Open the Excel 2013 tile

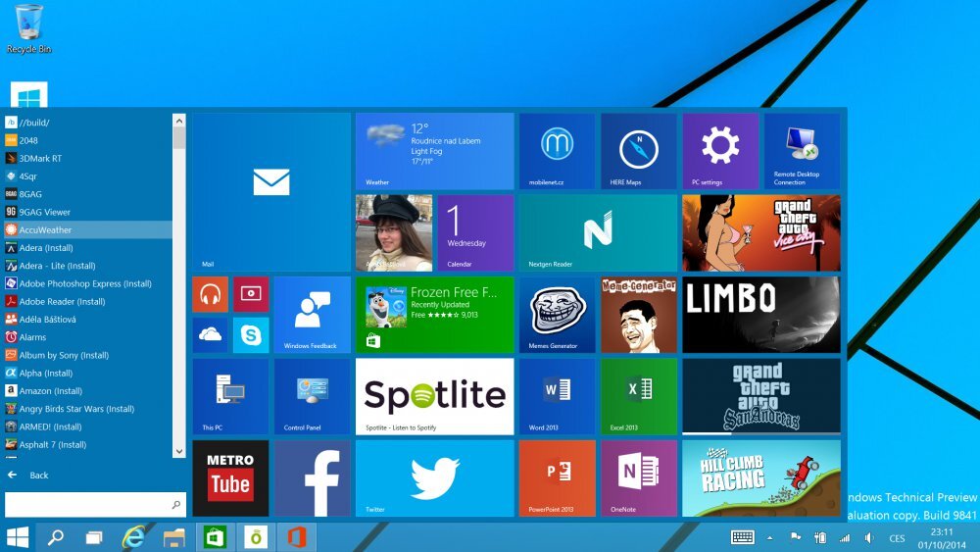pyautogui.click(x=639, y=396)
